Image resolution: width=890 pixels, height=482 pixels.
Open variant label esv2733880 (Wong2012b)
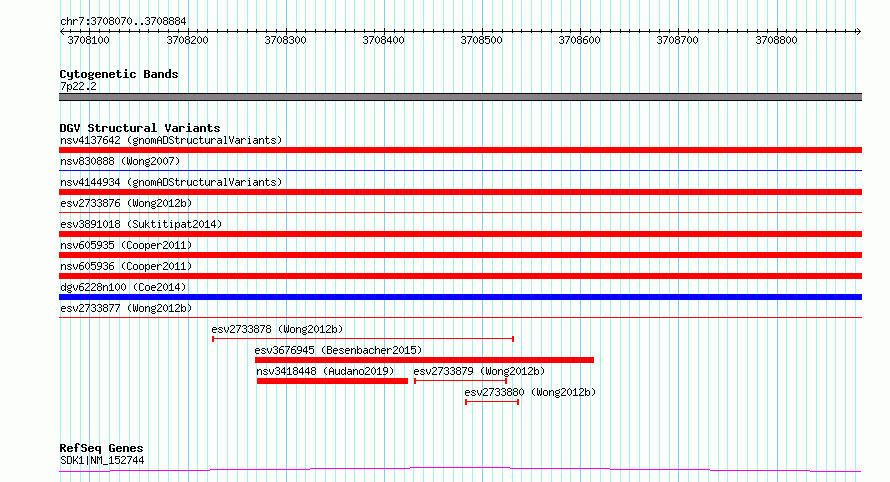530,392
